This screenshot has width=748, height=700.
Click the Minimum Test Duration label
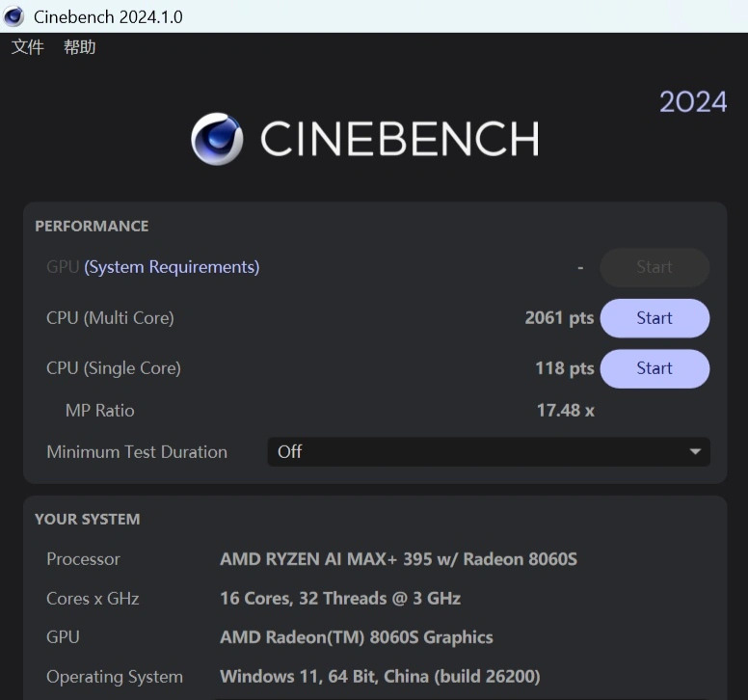[x=137, y=452]
